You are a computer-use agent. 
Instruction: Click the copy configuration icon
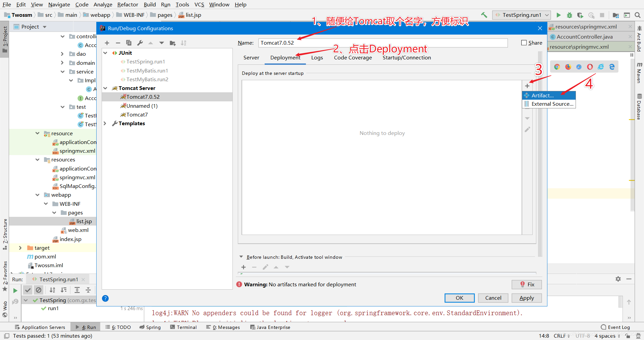coord(129,43)
